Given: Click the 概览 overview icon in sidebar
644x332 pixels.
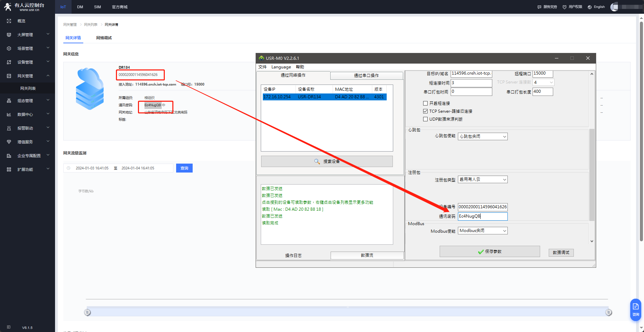Looking at the screenshot, I should 9,21.
